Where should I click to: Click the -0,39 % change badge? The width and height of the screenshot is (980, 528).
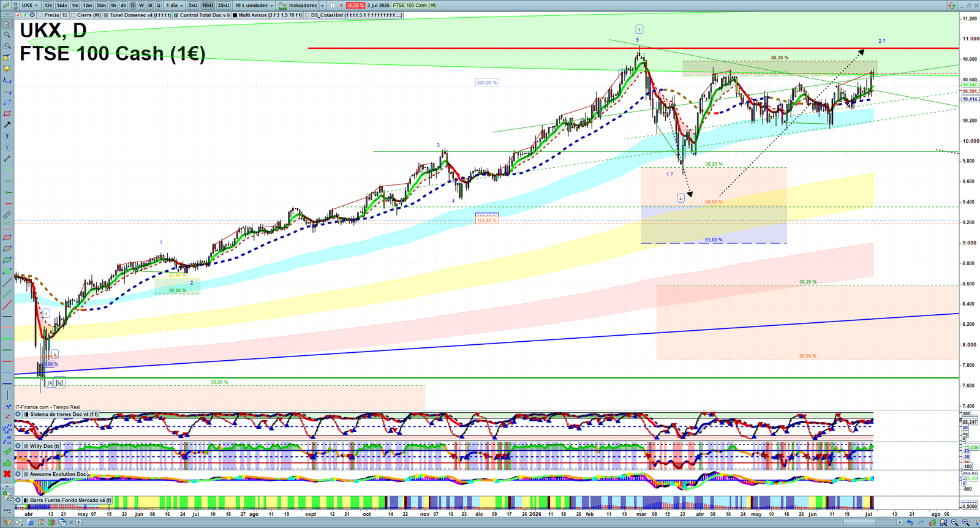click(355, 6)
